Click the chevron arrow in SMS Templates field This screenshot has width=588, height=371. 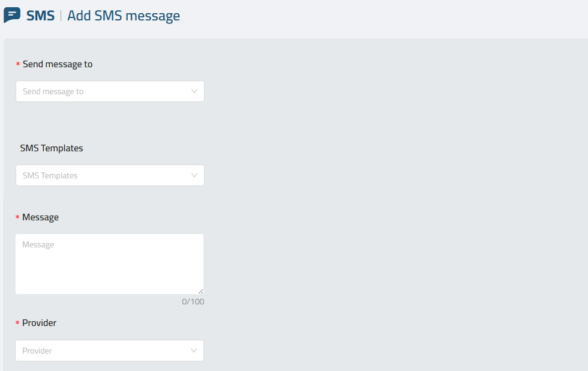click(x=194, y=175)
